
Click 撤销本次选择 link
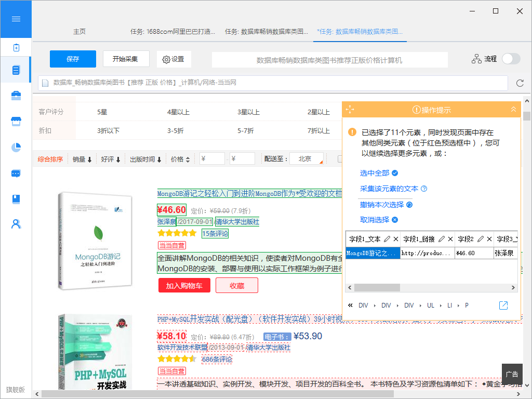pos(382,205)
